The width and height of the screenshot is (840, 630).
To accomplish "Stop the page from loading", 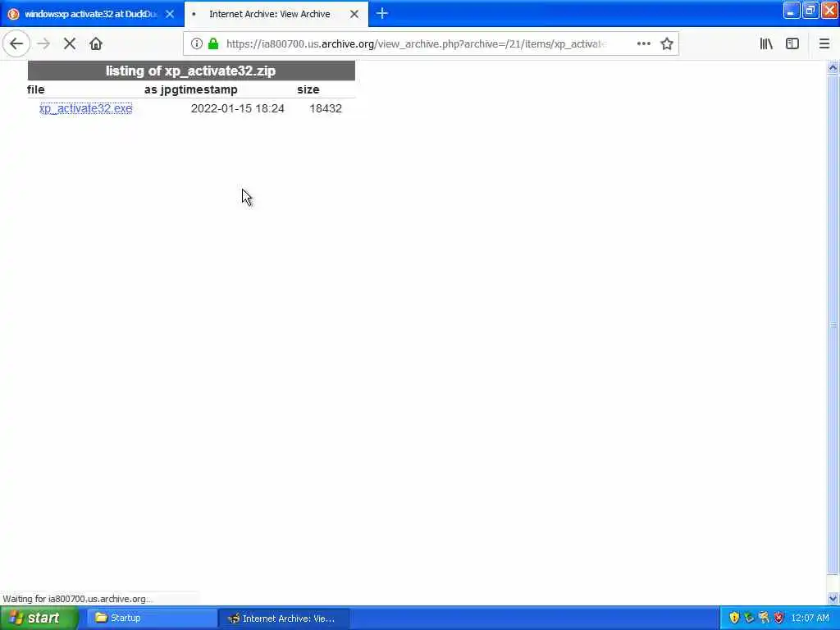I will [69, 43].
